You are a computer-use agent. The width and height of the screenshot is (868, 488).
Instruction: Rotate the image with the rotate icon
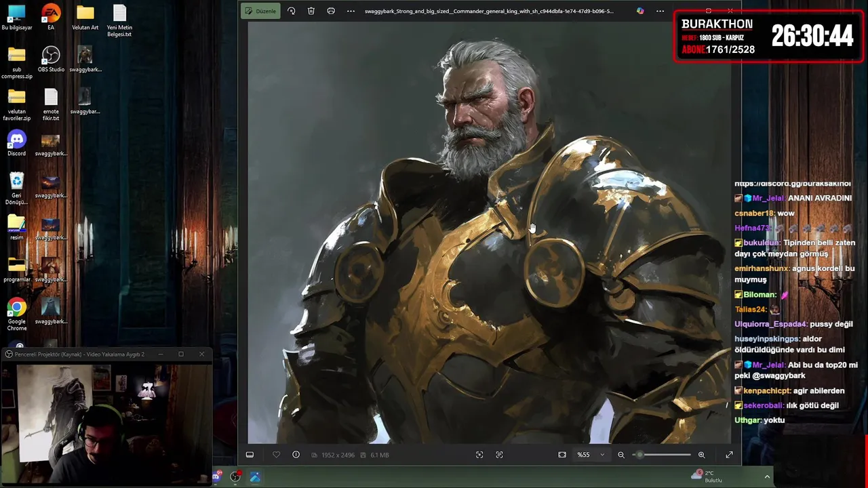click(291, 11)
